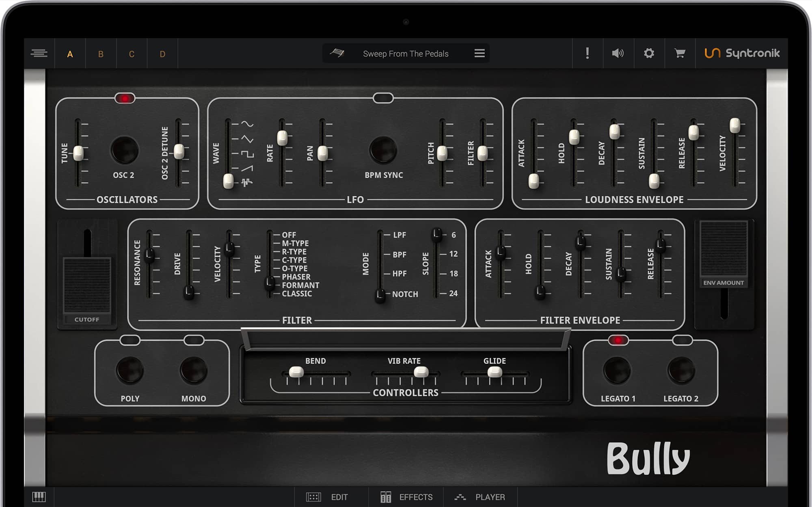Enable the LFO BPM SYNC button
Image resolution: width=812 pixels, height=507 pixels.
point(383,150)
